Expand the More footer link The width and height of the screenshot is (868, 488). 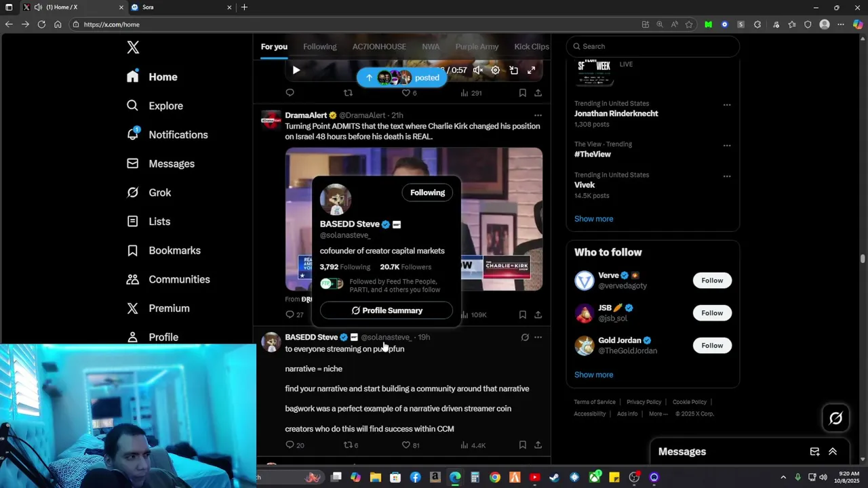658,414
